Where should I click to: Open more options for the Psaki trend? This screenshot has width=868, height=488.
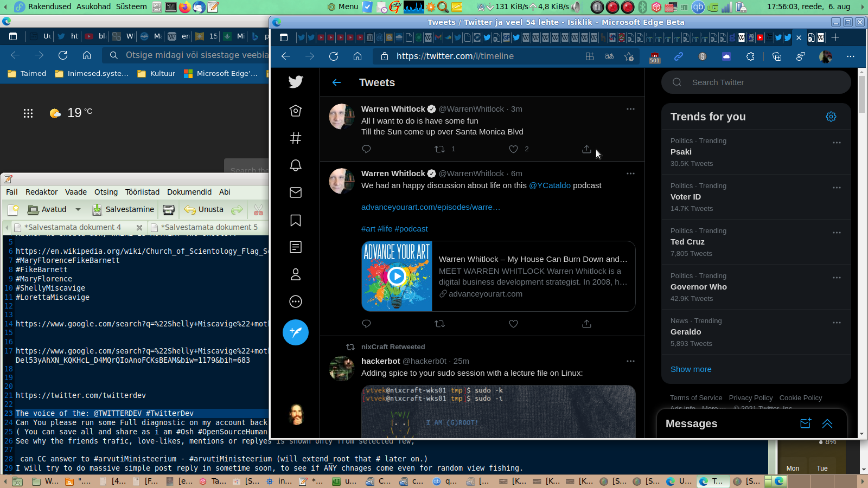click(x=837, y=143)
